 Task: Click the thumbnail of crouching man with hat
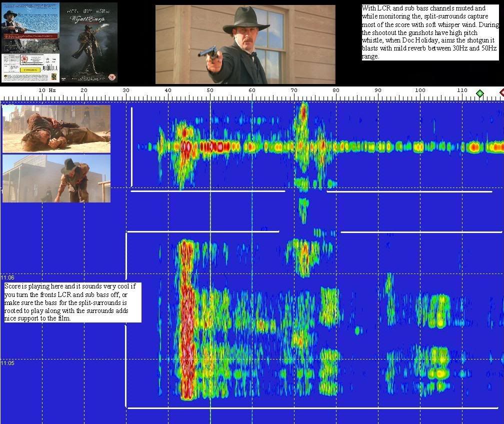click(56, 178)
